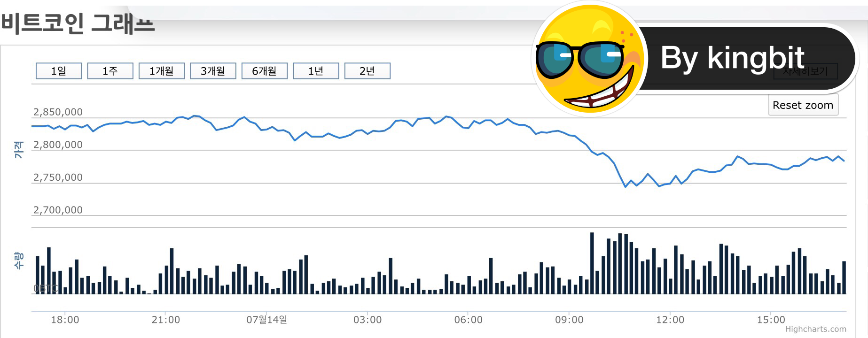Image resolution: width=868 pixels, height=338 pixels.
Task: Click the 15:00 time axis label
Action: click(x=771, y=320)
